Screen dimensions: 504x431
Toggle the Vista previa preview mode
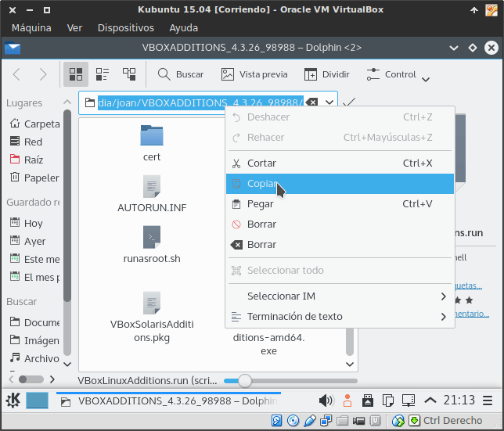coord(254,74)
